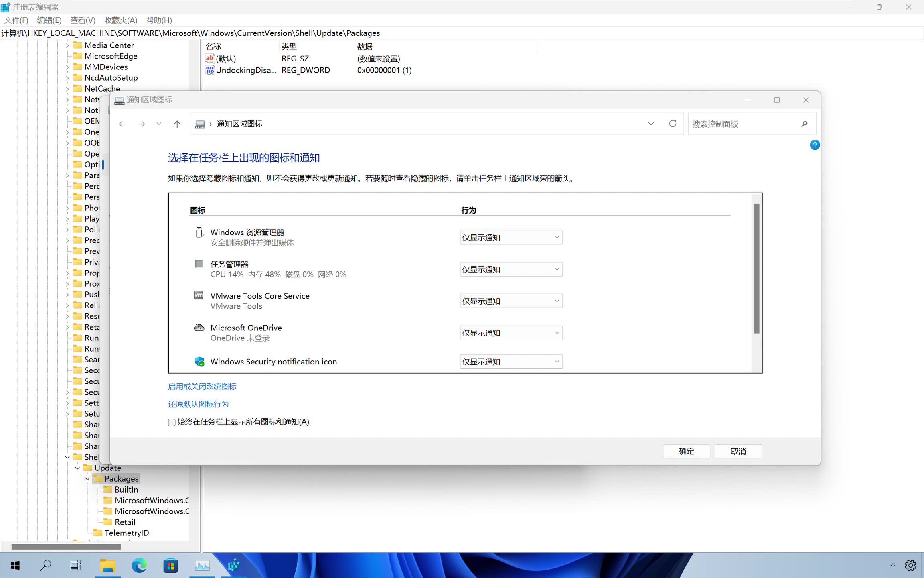924x578 pixels.
Task: Click the Windows 资源管理器 icon in the dialog
Action: (199, 232)
